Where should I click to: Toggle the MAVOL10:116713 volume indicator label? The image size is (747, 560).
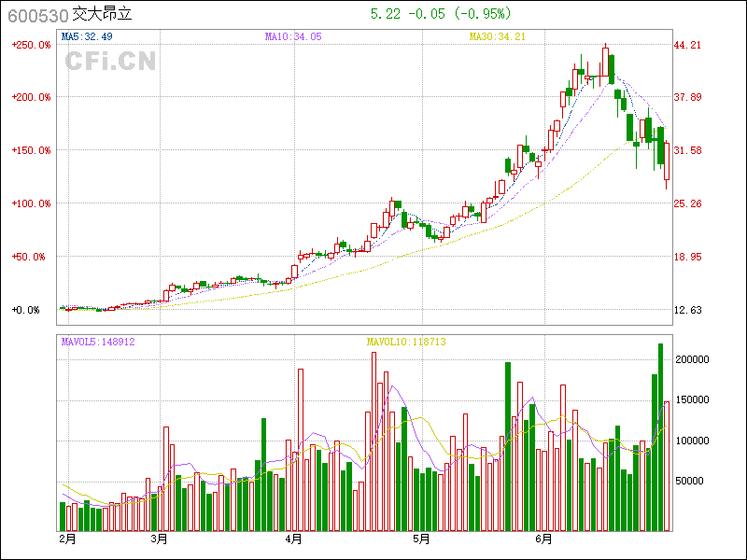click(405, 343)
